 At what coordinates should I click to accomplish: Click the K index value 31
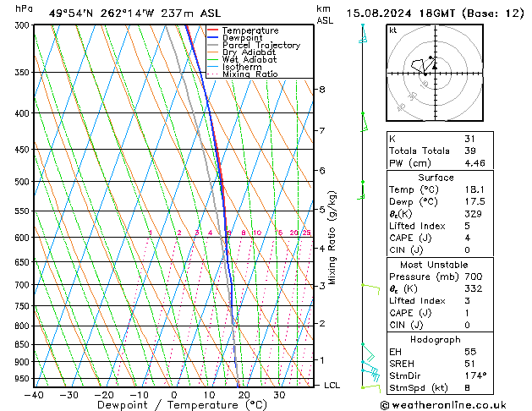(x=470, y=139)
